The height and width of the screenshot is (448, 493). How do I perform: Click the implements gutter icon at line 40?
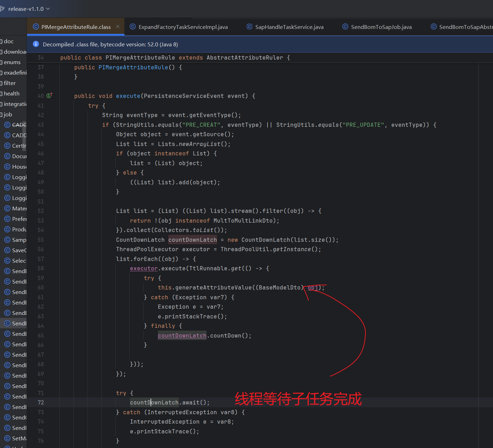click(49, 95)
